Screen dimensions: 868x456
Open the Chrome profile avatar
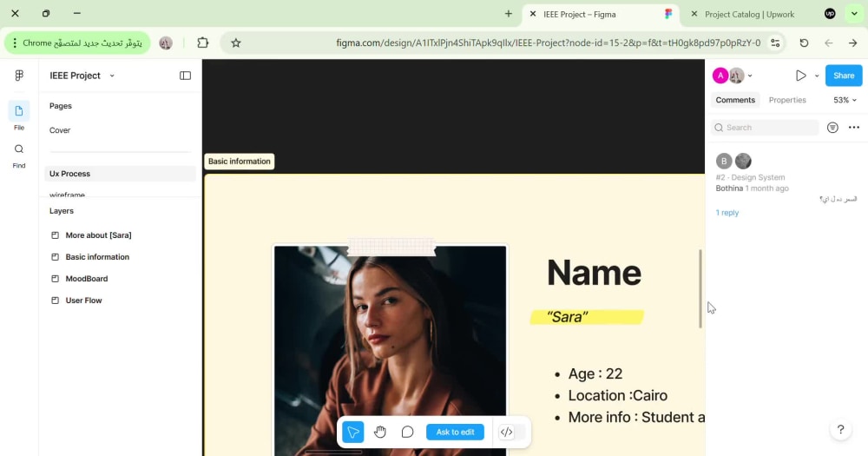click(x=166, y=43)
